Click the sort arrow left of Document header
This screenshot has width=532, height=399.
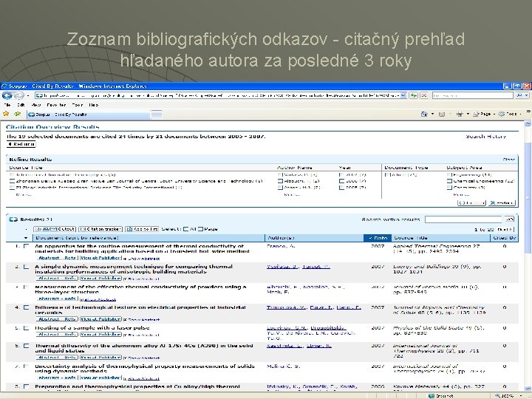coord(26,238)
